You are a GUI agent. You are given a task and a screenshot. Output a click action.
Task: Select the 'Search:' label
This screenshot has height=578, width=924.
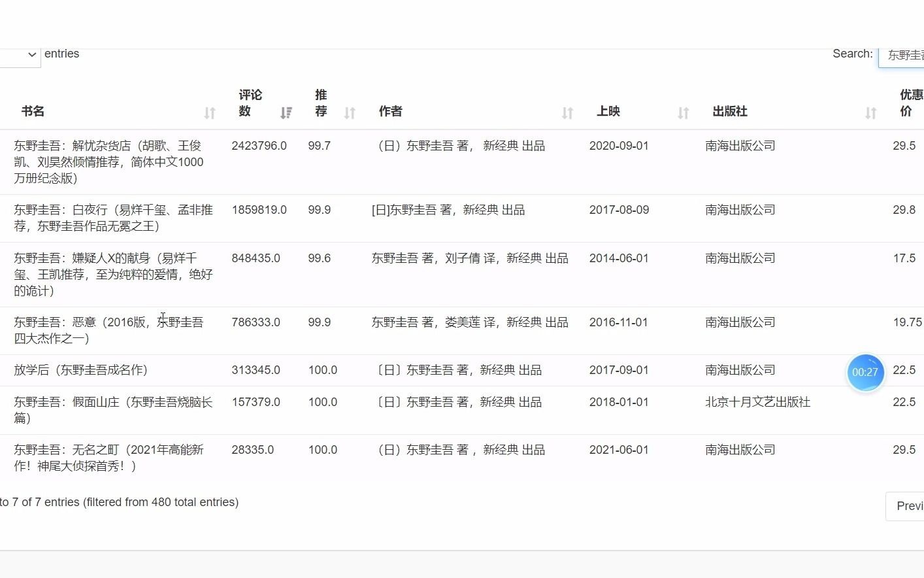[853, 54]
